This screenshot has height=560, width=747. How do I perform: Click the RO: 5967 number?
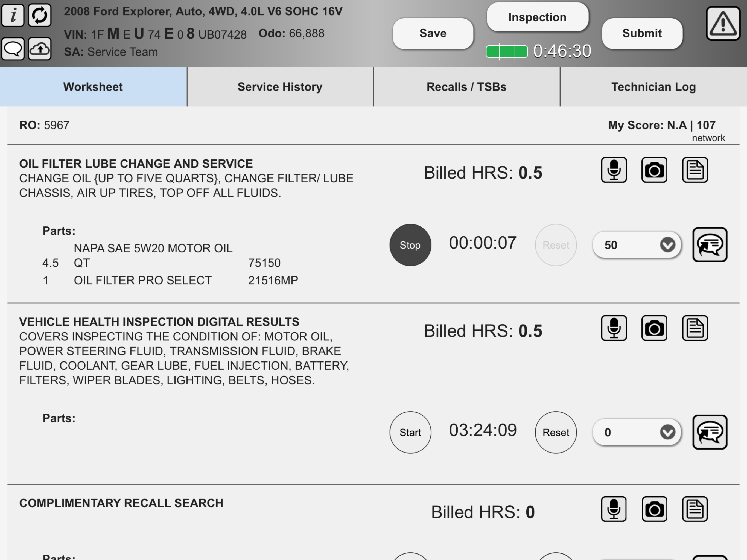pos(44,125)
